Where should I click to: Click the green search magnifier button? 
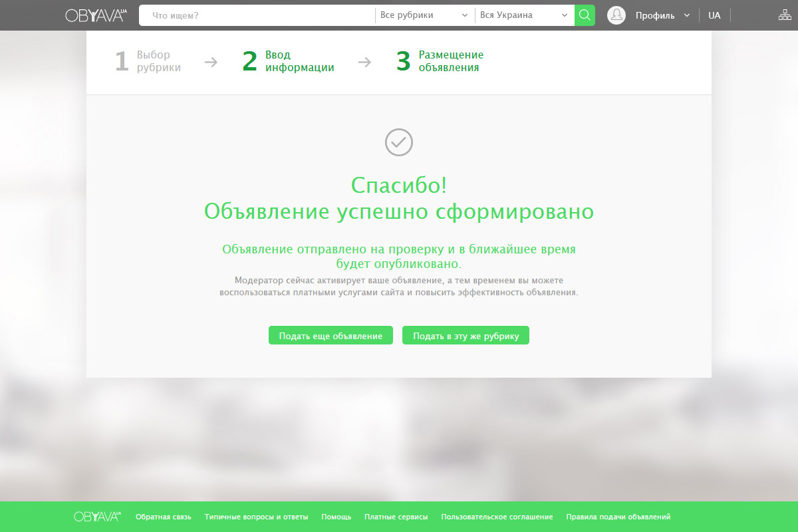pos(585,15)
